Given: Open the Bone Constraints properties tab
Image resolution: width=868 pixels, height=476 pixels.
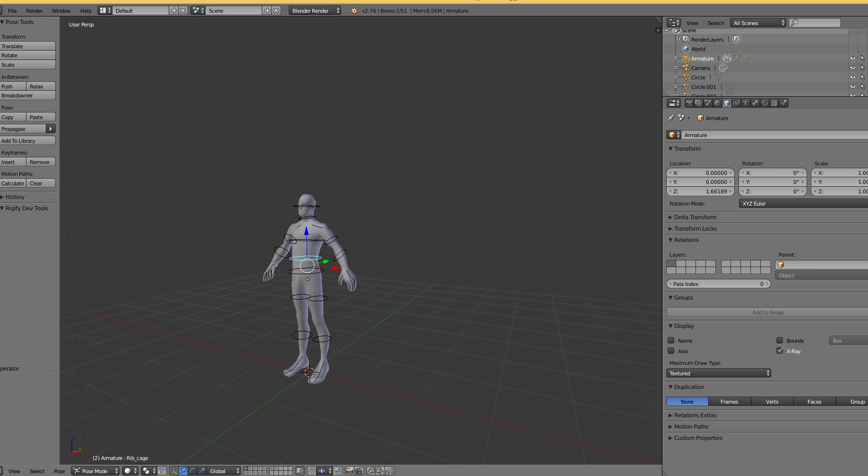Looking at the screenshot, I should click(x=765, y=103).
